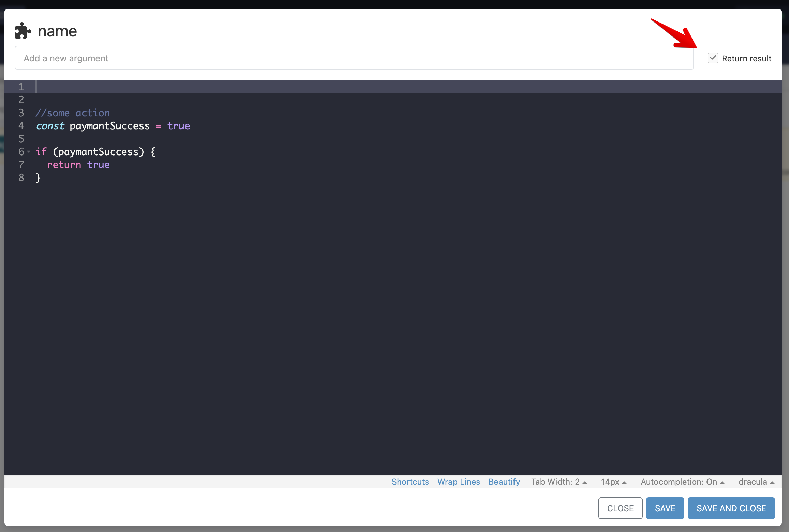Click line number 8 in the gutter
The image size is (789, 532).
pos(21,178)
